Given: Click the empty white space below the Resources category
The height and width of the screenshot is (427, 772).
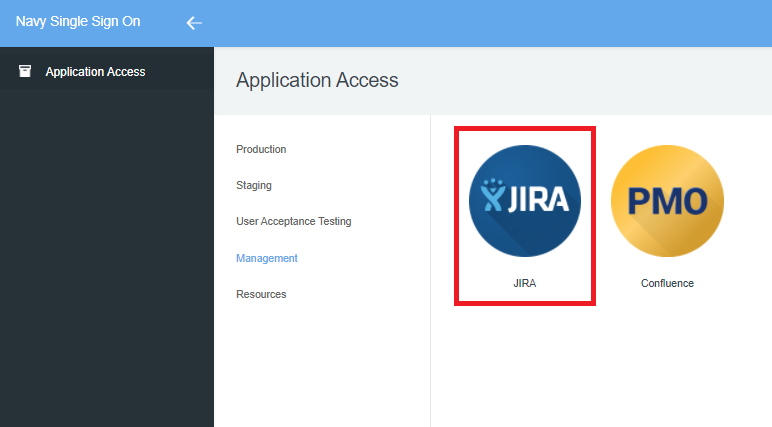Looking at the screenshot, I should (320, 370).
